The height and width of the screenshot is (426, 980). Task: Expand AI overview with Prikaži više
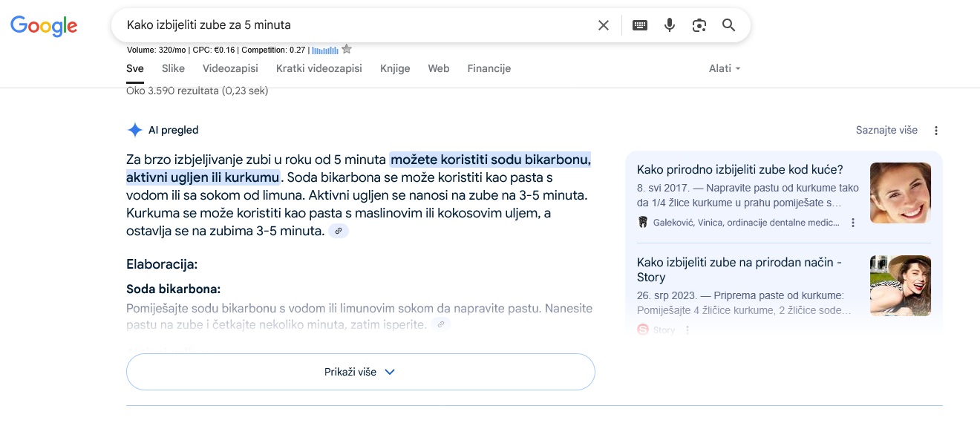(x=360, y=372)
